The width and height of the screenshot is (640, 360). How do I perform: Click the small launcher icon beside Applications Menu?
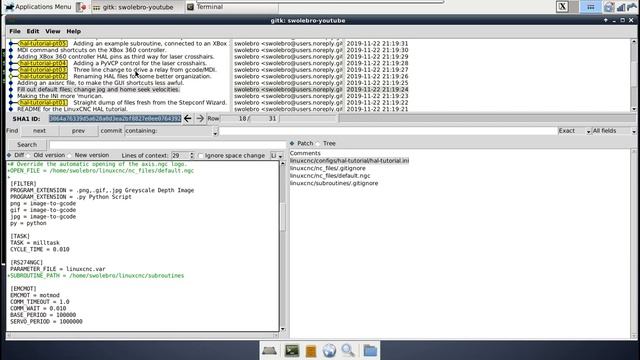click(82, 7)
